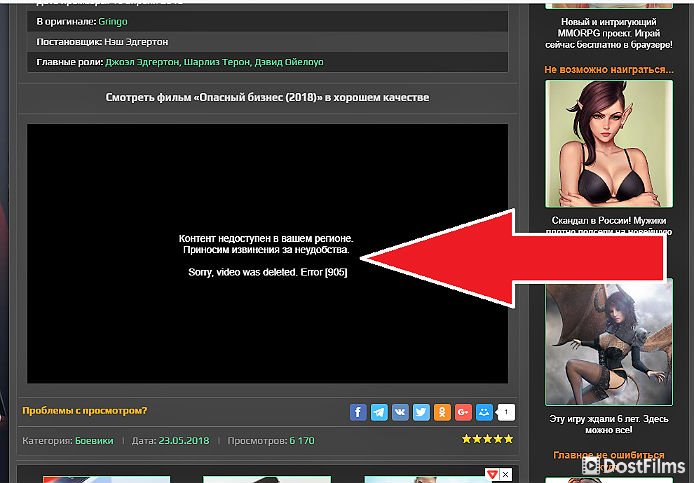The height and width of the screenshot is (483, 694).
Task: Click the red triangle ad info icon
Action: pyautogui.click(x=493, y=474)
